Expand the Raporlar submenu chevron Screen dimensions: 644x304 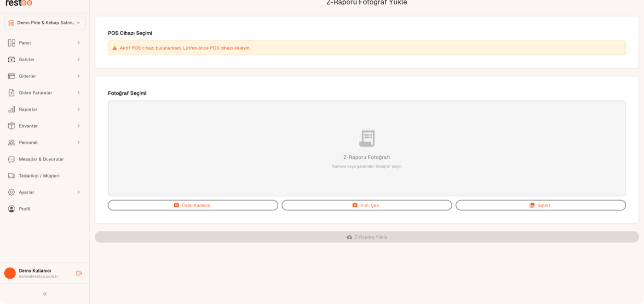coord(79,109)
